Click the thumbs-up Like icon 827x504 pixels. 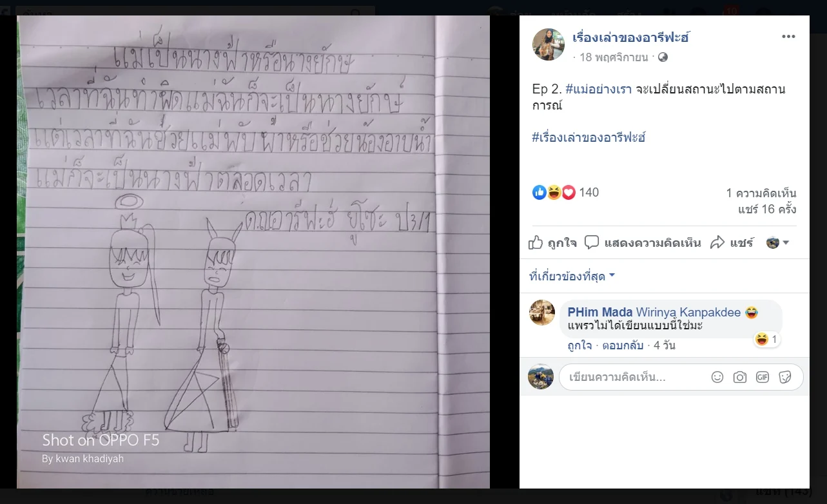[x=536, y=243]
